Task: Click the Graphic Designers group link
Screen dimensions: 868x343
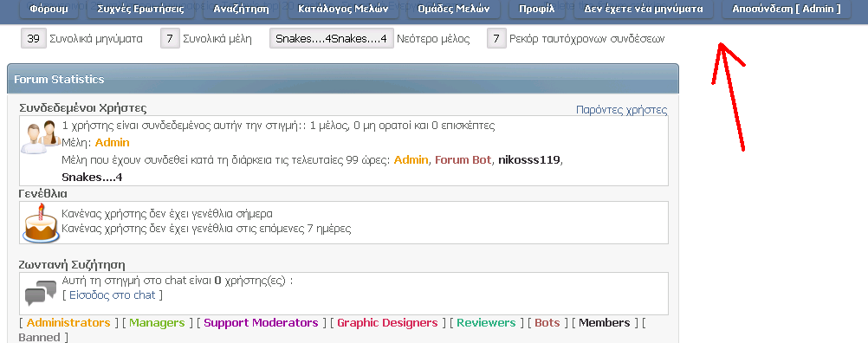Action: (x=387, y=322)
